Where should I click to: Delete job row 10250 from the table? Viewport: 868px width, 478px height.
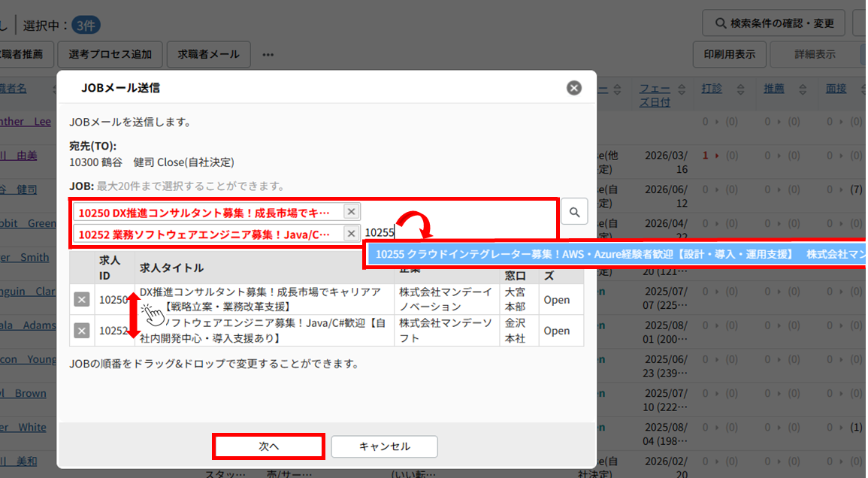82,300
